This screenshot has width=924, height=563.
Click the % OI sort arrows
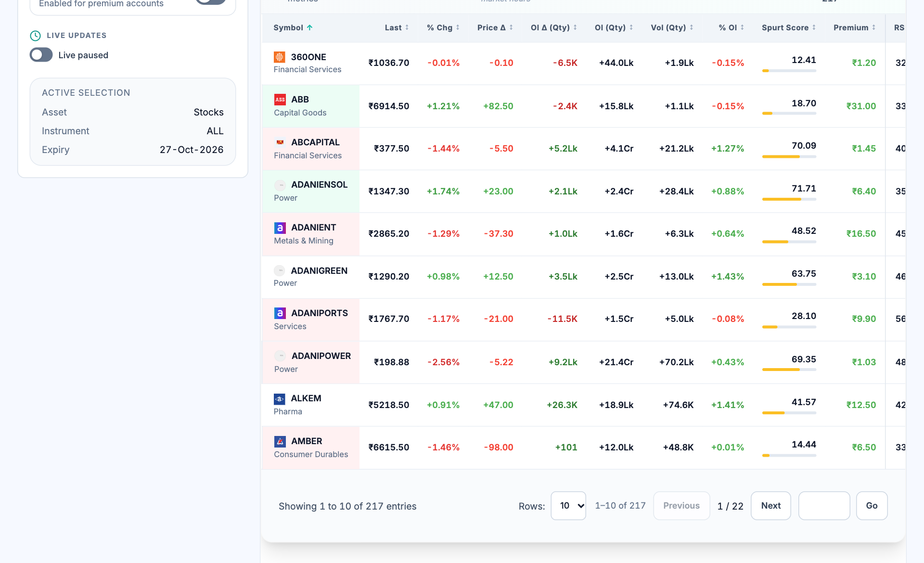pos(743,27)
